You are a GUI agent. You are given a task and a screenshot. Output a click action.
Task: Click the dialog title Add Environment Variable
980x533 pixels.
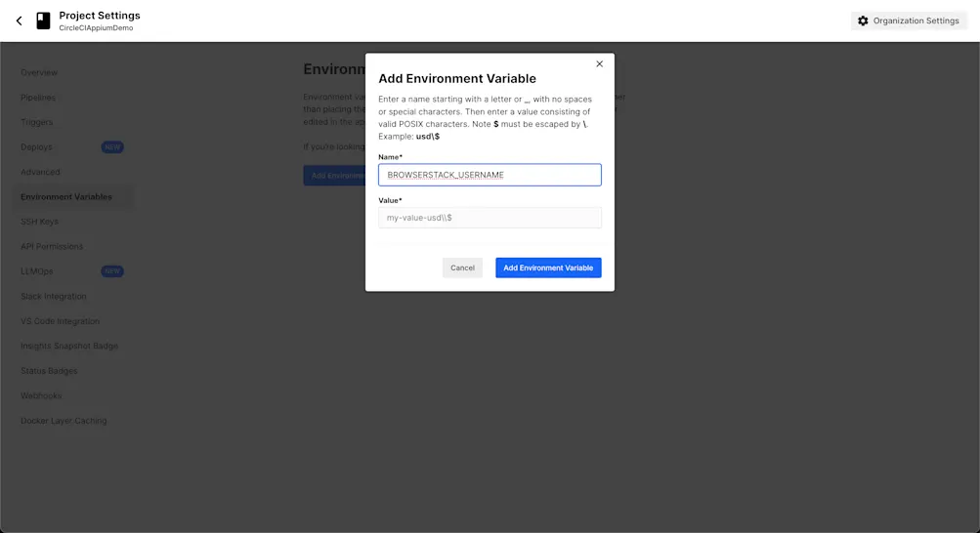457,79
